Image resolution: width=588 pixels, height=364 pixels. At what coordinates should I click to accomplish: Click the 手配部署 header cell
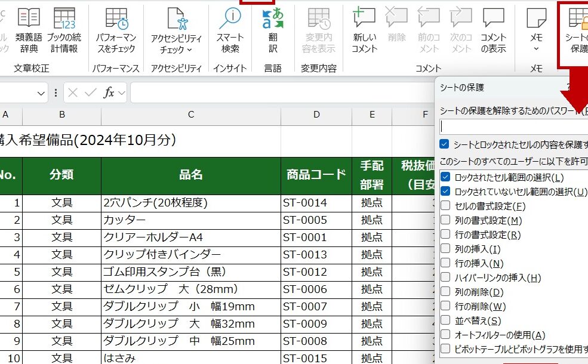tap(372, 175)
